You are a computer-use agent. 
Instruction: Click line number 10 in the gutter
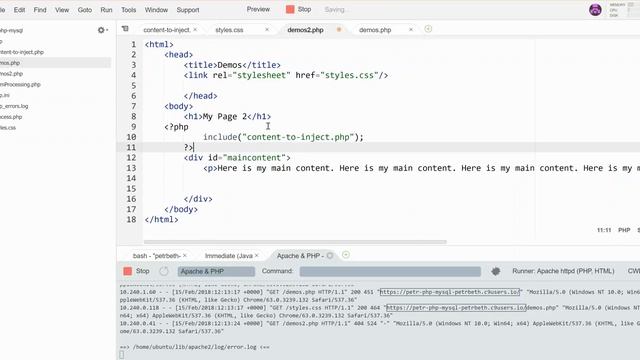point(131,137)
